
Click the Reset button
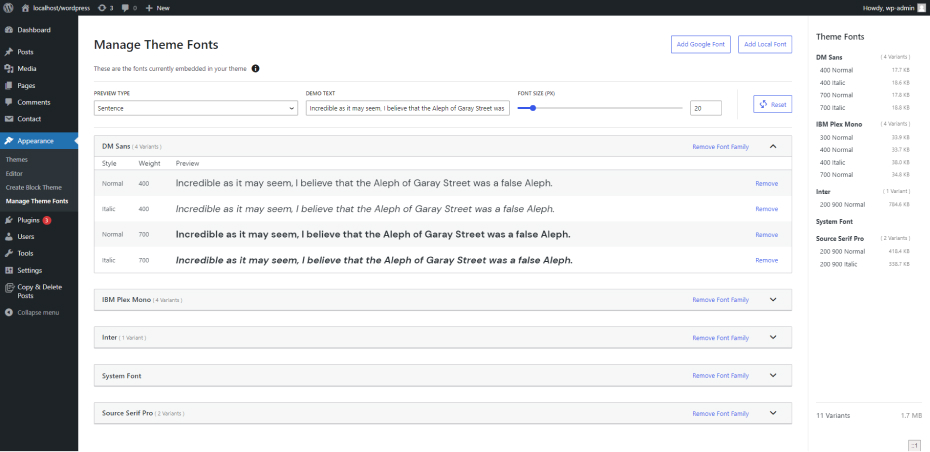point(772,104)
